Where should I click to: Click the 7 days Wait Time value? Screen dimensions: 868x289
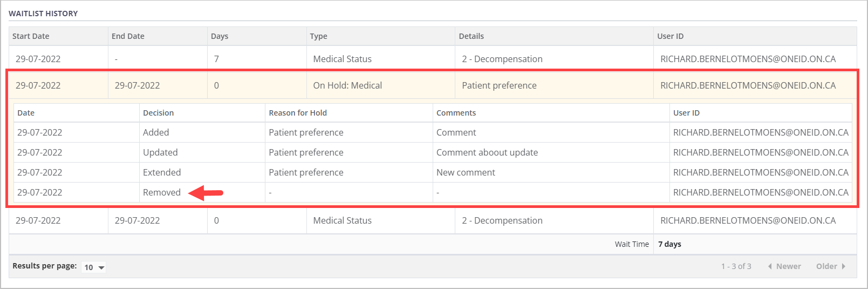[669, 244]
